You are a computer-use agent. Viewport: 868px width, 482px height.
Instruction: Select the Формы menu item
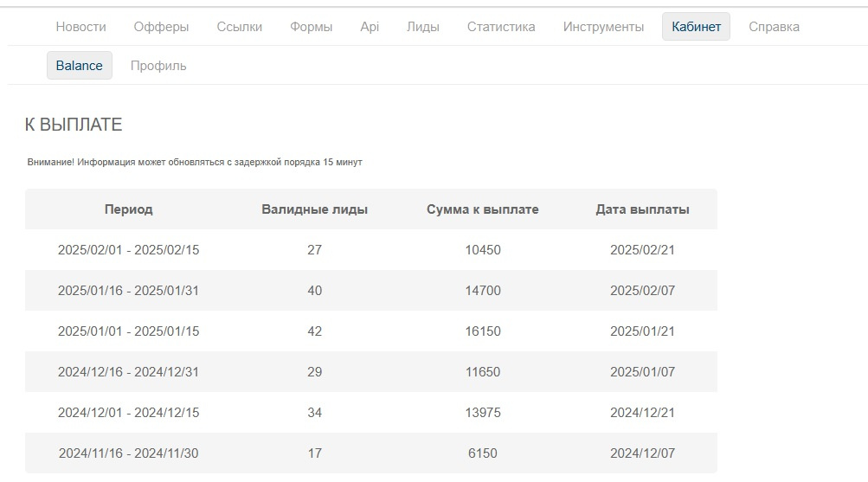coord(312,27)
